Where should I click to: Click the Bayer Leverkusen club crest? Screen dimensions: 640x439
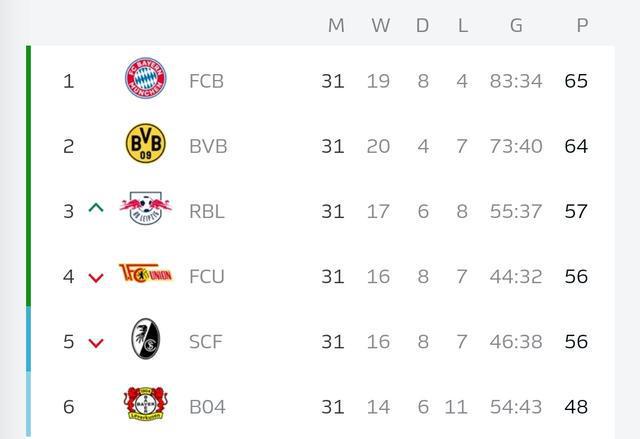pyautogui.click(x=145, y=406)
